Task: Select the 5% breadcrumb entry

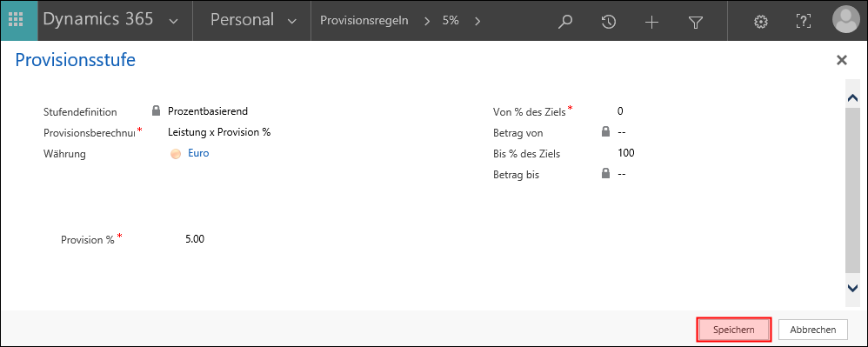Action: [x=450, y=21]
